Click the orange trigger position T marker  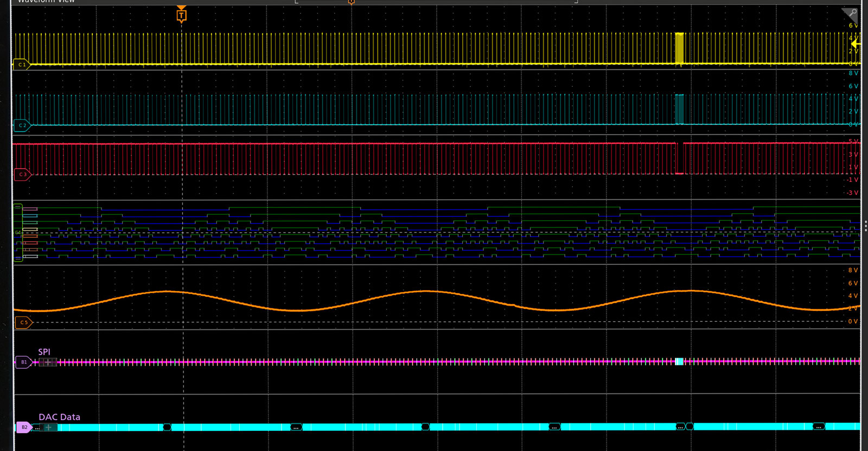click(182, 15)
